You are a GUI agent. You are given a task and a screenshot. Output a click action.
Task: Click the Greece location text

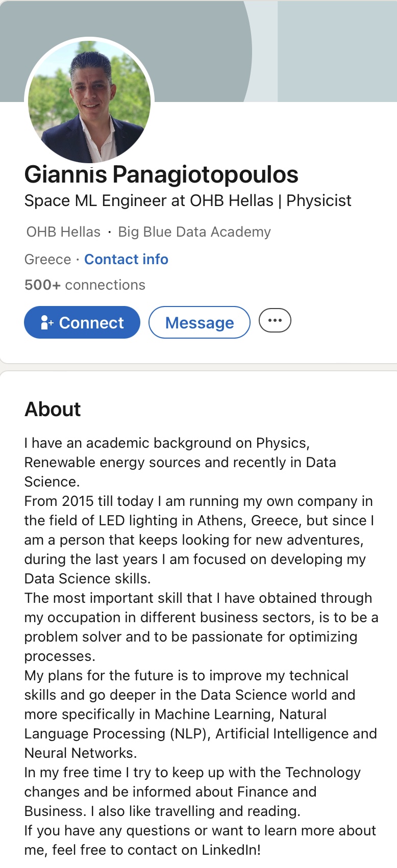pyautogui.click(x=47, y=260)
